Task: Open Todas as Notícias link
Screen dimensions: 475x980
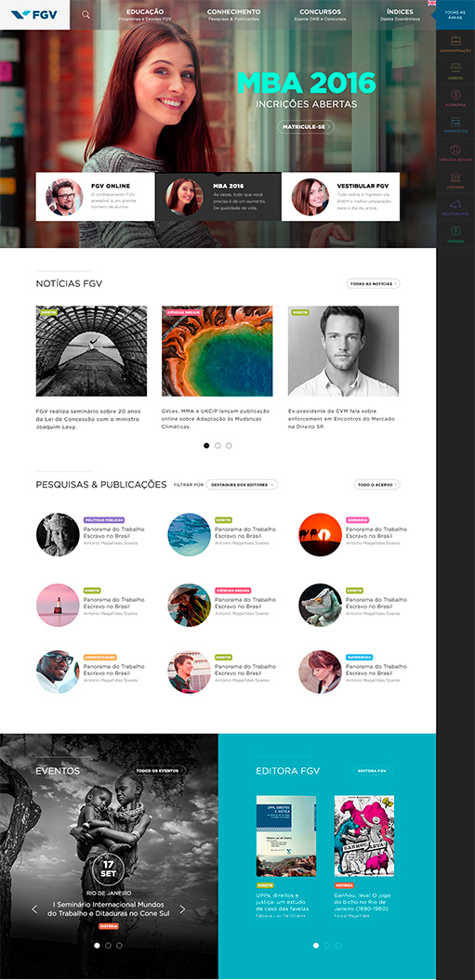Action: pyautogui.click(x=373, y=283)
